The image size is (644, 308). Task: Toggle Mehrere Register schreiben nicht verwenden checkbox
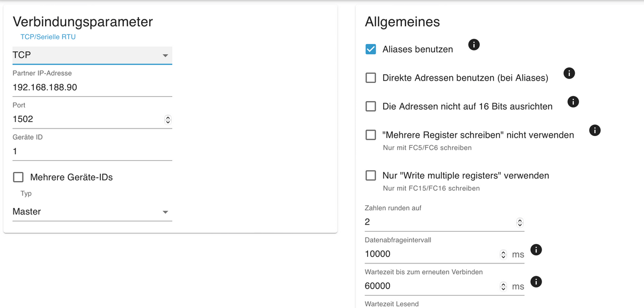[x=370, y=135]
